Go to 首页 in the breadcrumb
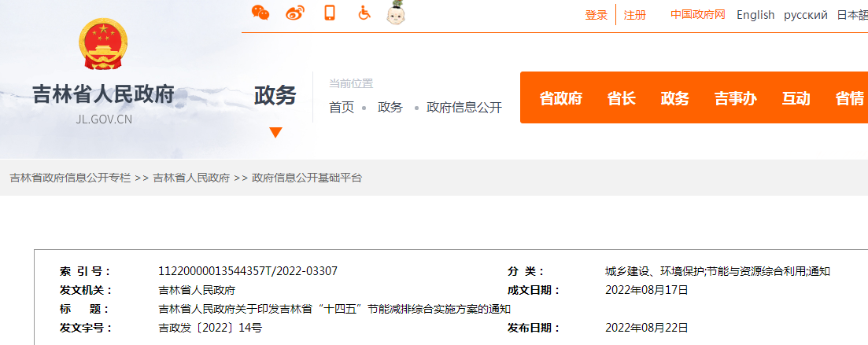868x345 pixels. 342,107
